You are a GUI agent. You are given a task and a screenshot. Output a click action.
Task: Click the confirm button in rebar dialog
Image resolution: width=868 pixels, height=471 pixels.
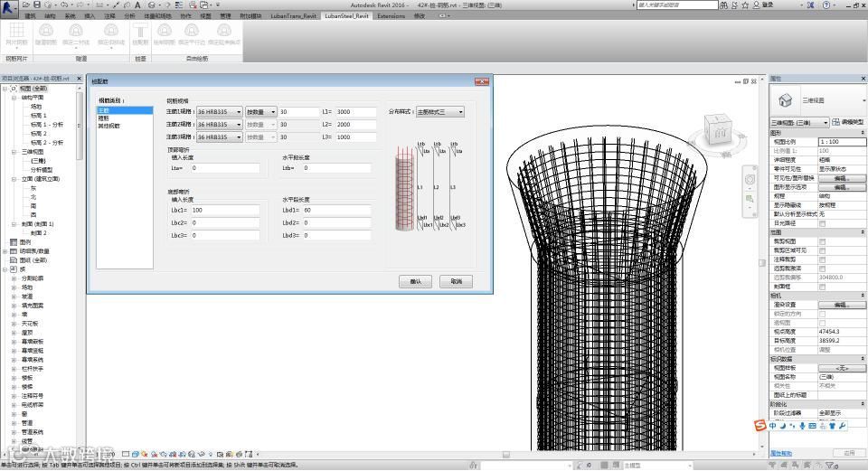pyautogui.click(x=416, y=281)
